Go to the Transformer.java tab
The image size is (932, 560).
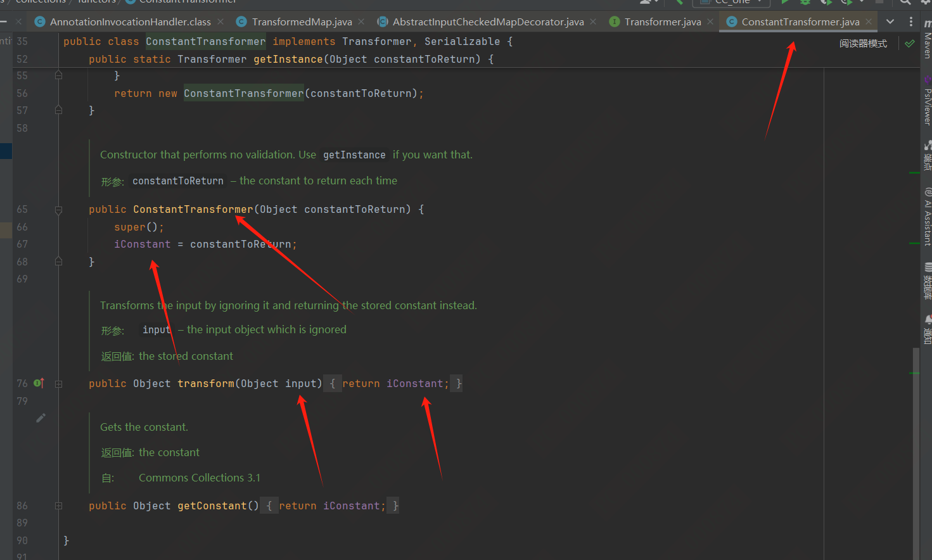662,22
